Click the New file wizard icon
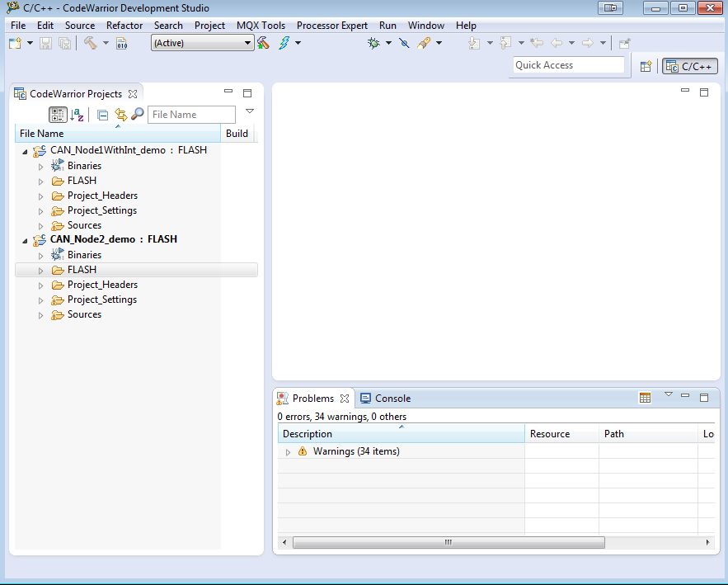This screenshot has width=728, height=585. (x=16, y=43)
